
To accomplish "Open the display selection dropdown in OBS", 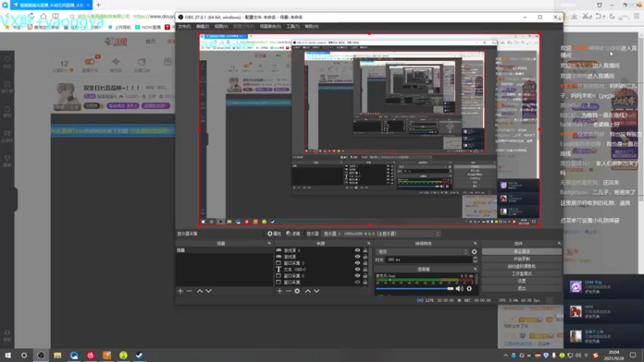I will pos(382,233).
